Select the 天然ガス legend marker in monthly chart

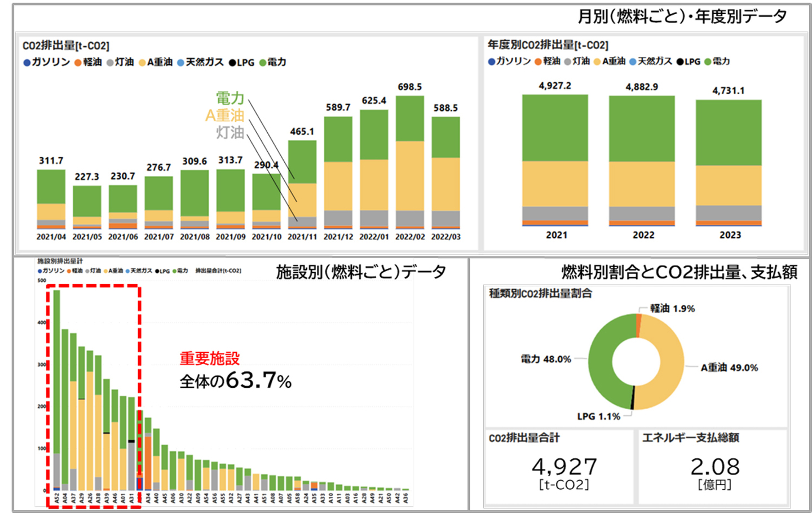point(180,62)
